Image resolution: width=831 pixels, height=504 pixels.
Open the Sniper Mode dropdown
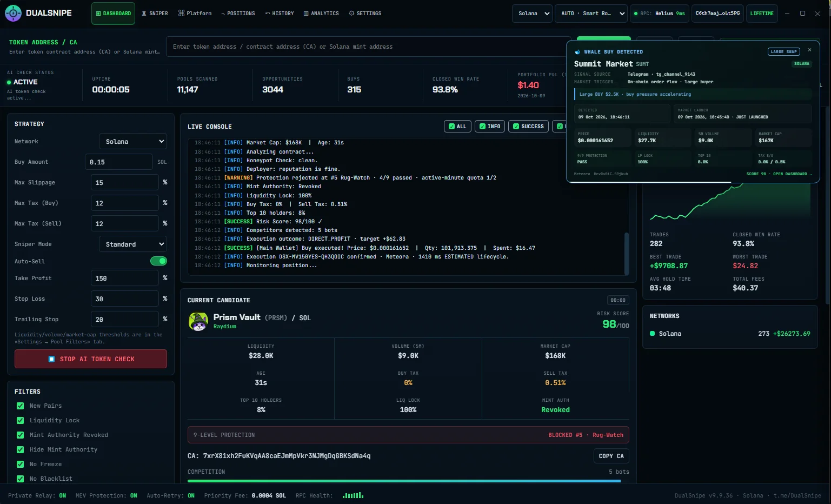(x=133, y=244)
